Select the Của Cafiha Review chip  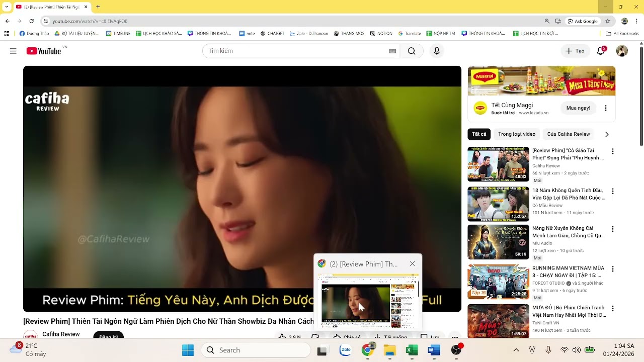tap(569, 134)
